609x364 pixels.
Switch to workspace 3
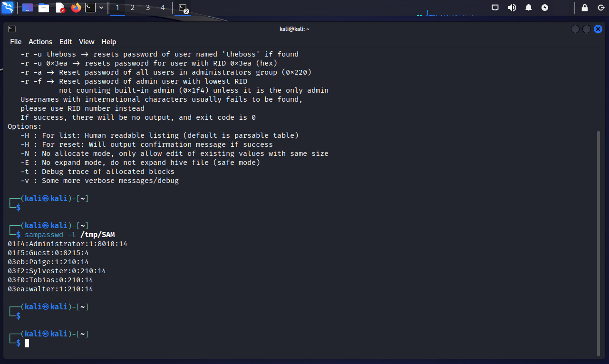pos(148,8)
